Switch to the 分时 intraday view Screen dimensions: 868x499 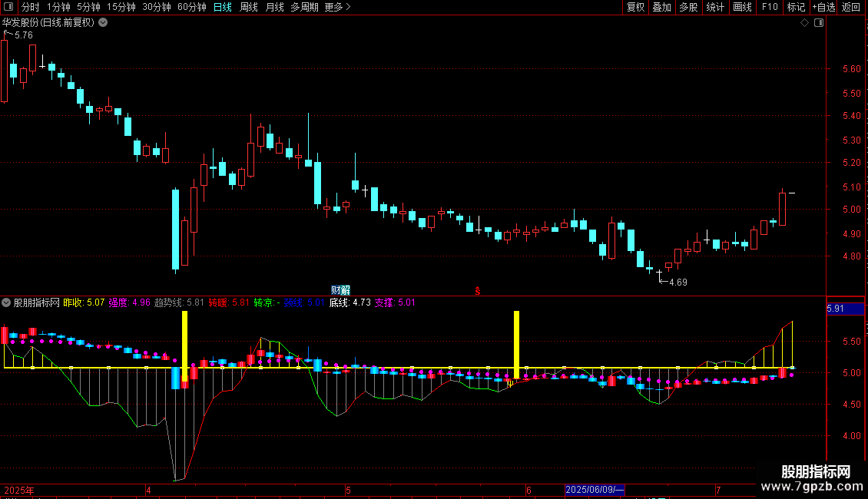(x=31, y=7)
